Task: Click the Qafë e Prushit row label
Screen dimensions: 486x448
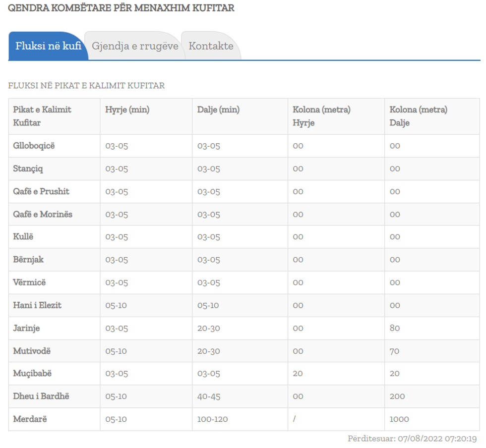Action: (41, 191)
